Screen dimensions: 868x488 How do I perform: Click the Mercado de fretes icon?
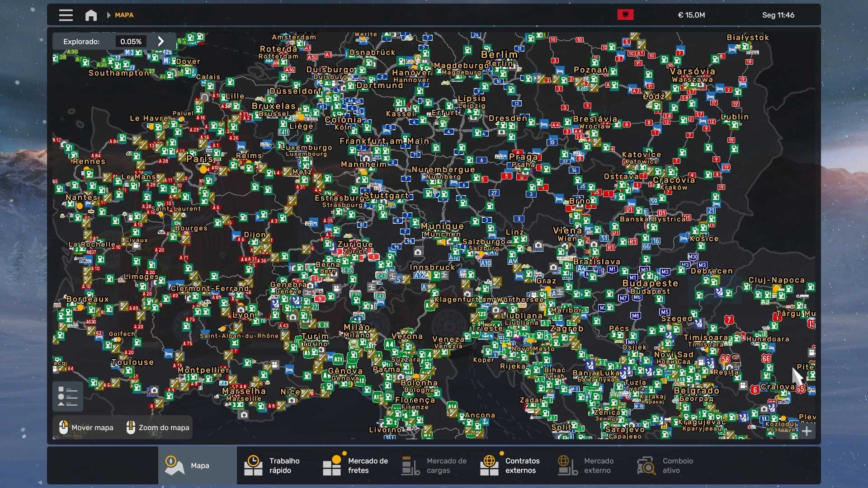pos(332,465)
